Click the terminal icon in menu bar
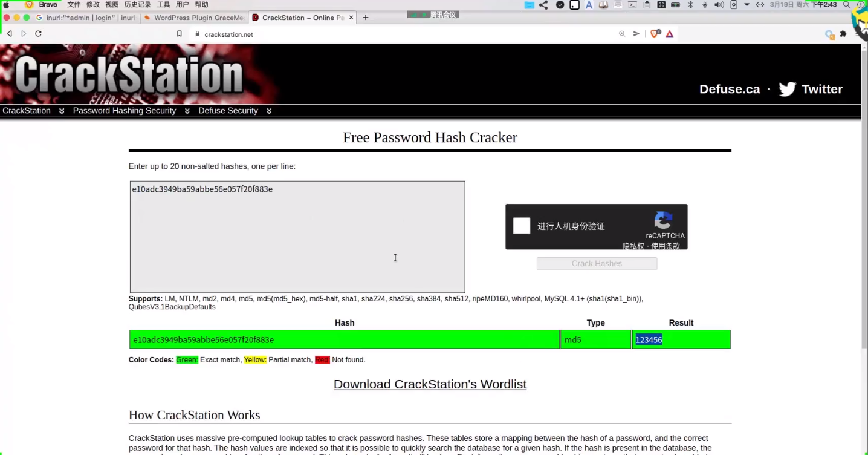Image resolution: width=868 pixels, height=455 pixels. point(632,5)
